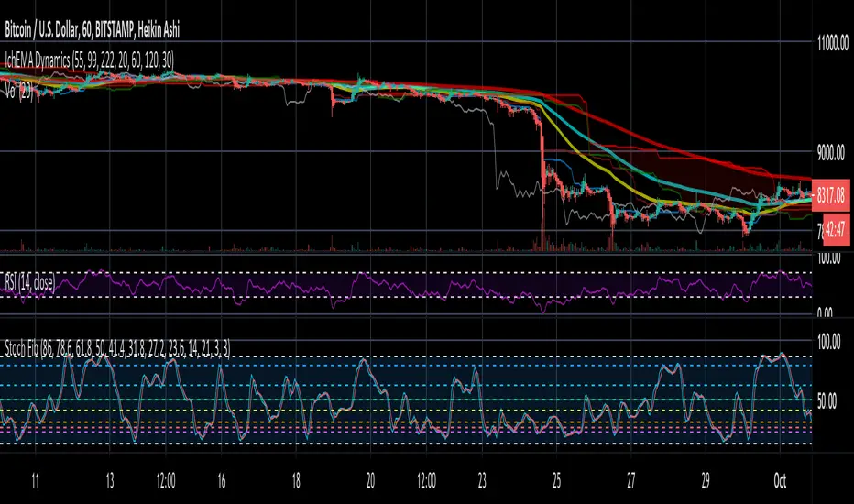Click the 8317.08 current price tag

830,194
